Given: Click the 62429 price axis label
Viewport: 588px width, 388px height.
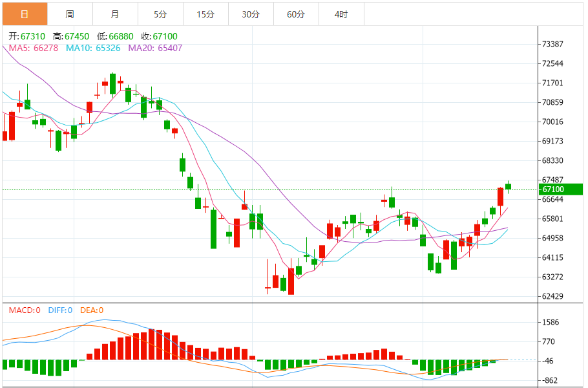Looking at the screenshot, I should [552, 296].
